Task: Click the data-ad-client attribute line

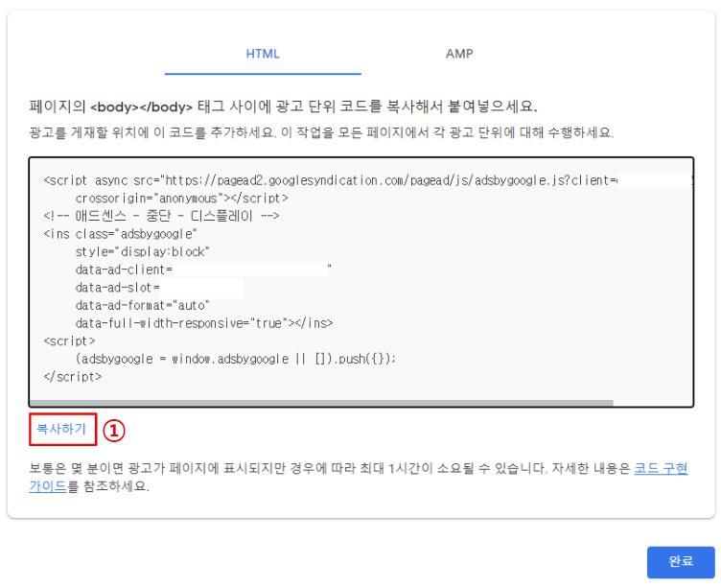Action: pos(203,270)
